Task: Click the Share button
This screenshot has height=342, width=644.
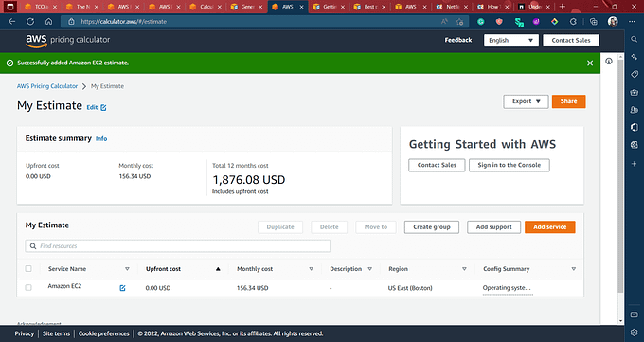Action: (x=568, y=101)
